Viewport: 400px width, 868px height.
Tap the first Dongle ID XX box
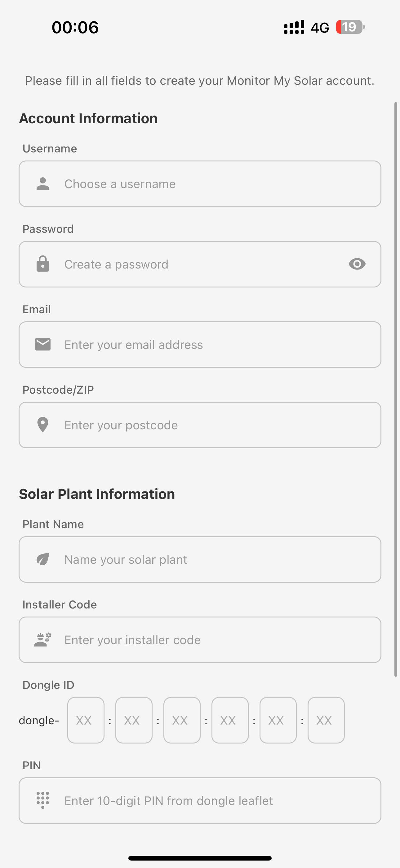(x=86, y=720)
